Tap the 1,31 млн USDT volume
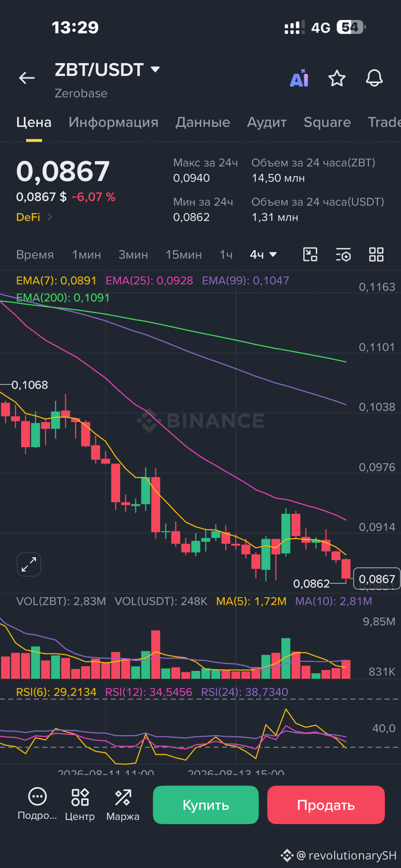Image resolution: width=401 pixels, height=868 pixels. (x=275, y=217)
